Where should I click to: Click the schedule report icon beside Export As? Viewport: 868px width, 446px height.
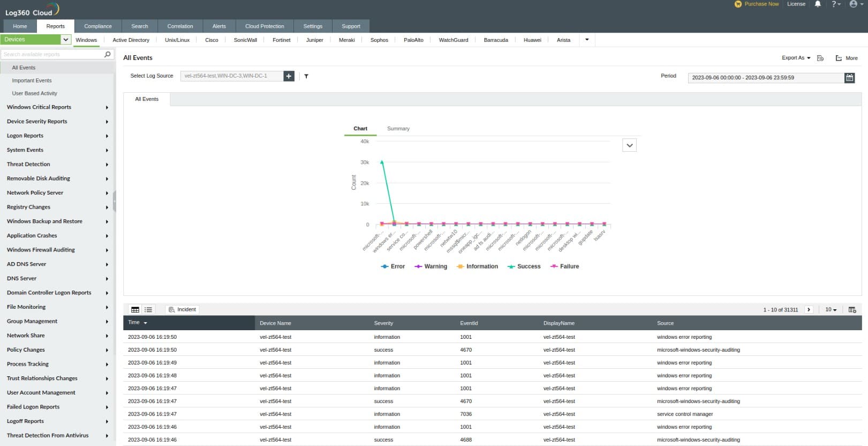click(820, 58)
